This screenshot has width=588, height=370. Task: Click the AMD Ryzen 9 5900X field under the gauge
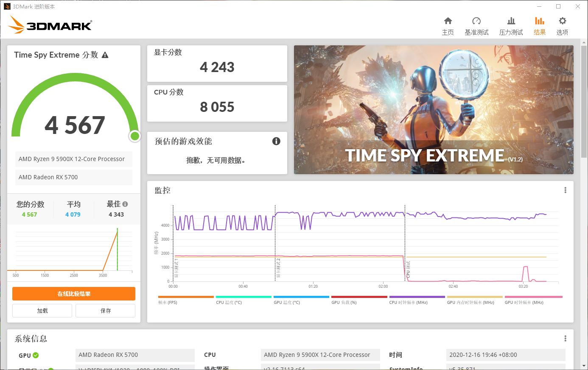pos(74,159)
